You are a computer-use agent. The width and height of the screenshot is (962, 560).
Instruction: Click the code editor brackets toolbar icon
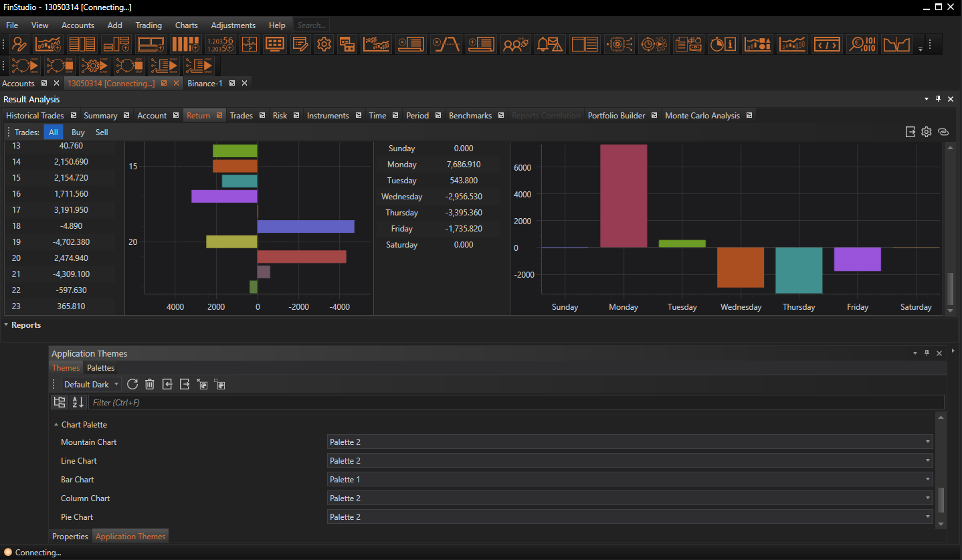coord(827,45)
